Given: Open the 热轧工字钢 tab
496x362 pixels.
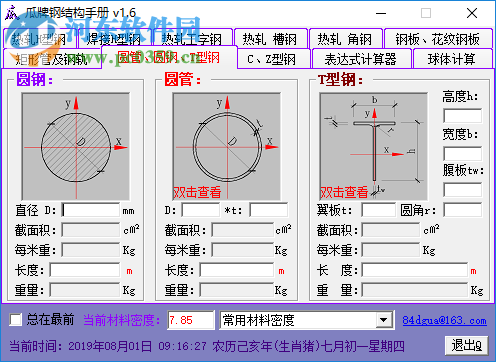Looking at the screenshot, I should (x=192, y=39).
